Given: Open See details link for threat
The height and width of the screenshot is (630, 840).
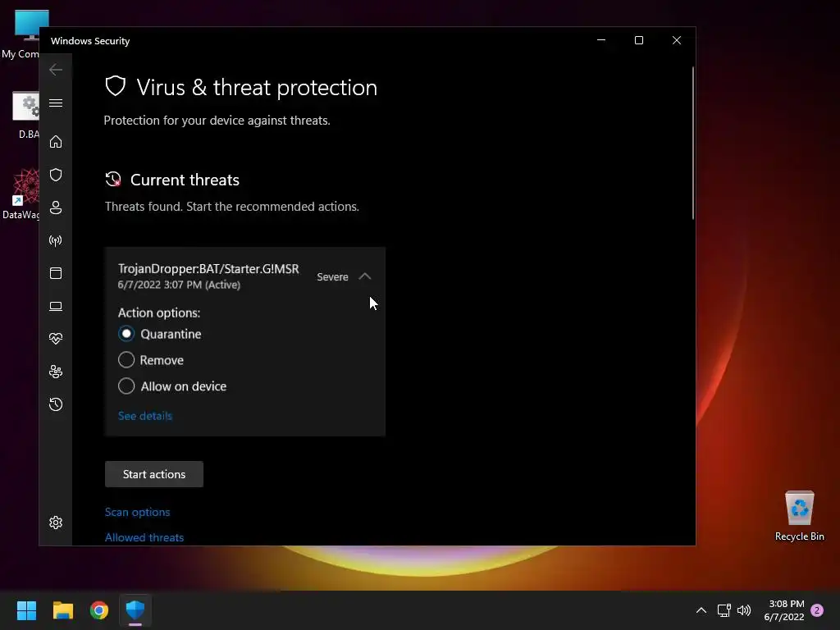Looking at the screenshot, I should (145, 416).
